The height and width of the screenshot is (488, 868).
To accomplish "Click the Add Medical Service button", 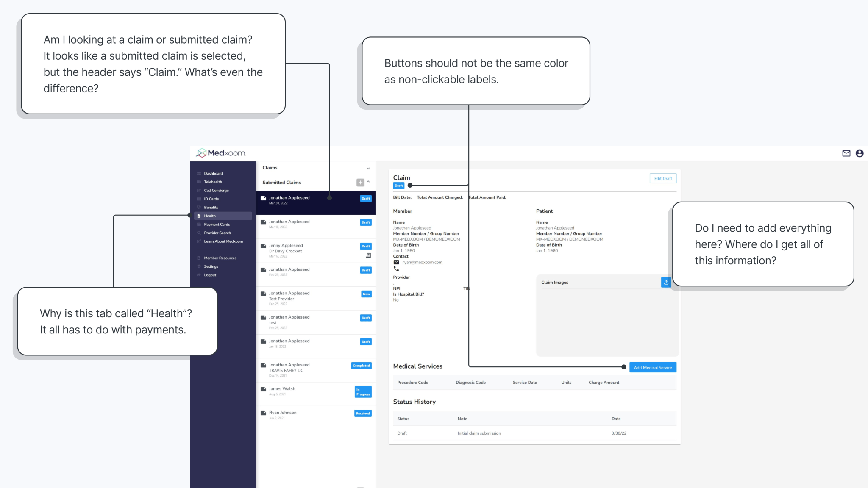I will click(x=653, y=367).
